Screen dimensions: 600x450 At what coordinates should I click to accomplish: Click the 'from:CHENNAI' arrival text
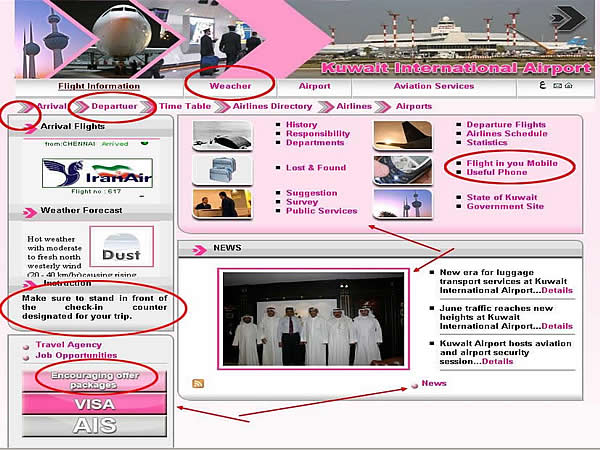click(70, 144)
